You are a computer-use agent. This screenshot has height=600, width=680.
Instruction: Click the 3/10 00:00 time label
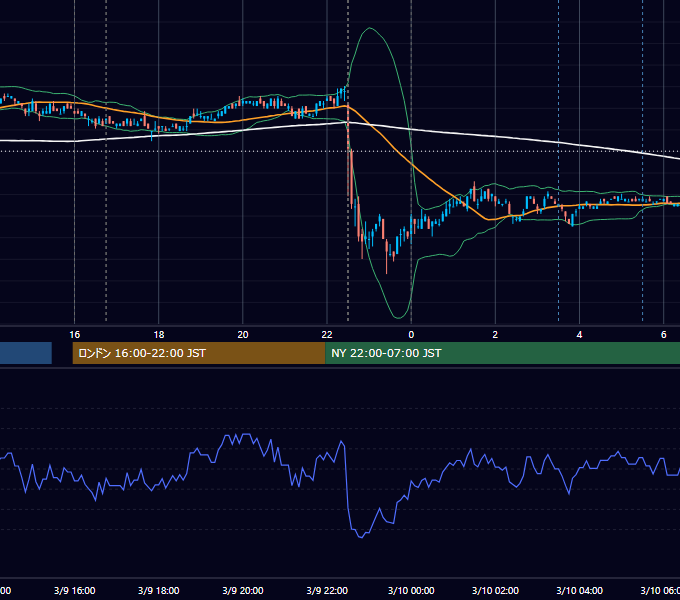411,590
